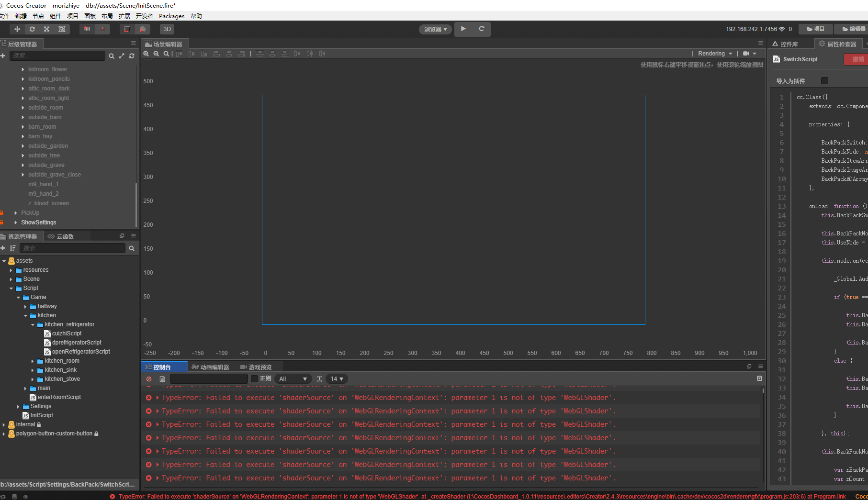This screenshot has width=868, height=500.
Task: Click the red 撤销 button
Action: tap(857, 59)
